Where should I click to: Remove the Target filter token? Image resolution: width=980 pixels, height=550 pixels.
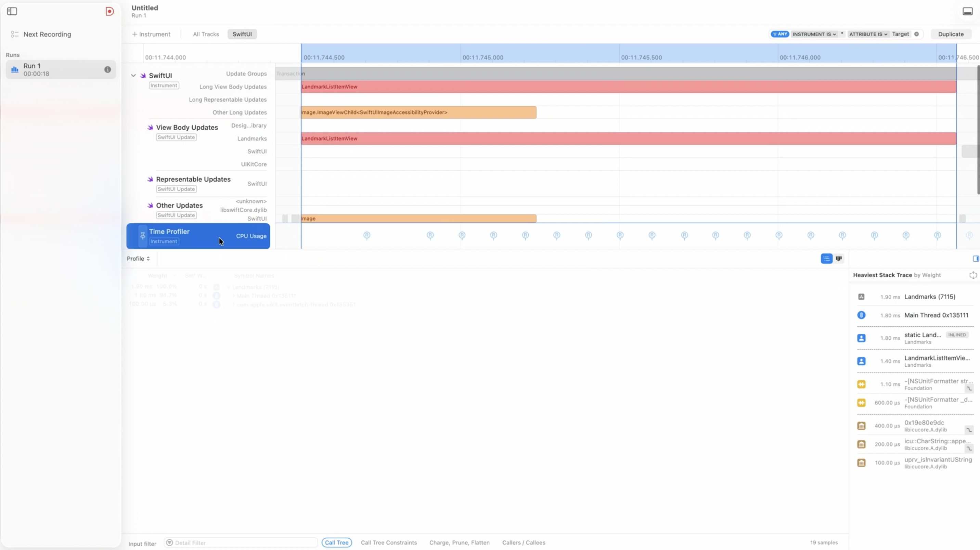pyautogui.click(x=916, y=34)
